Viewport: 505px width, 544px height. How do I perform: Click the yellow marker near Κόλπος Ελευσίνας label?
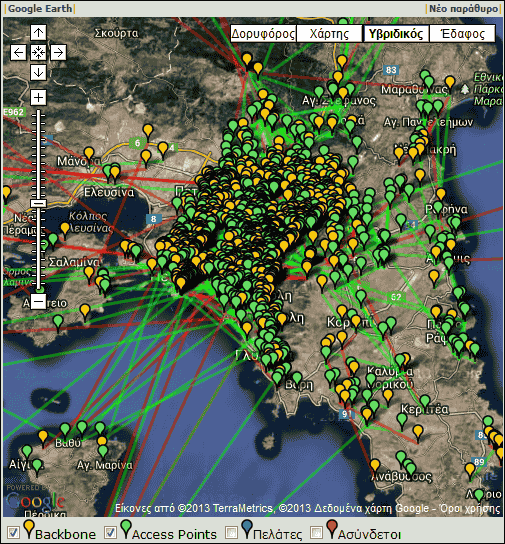pyautogui.click(x=65, y=229)
